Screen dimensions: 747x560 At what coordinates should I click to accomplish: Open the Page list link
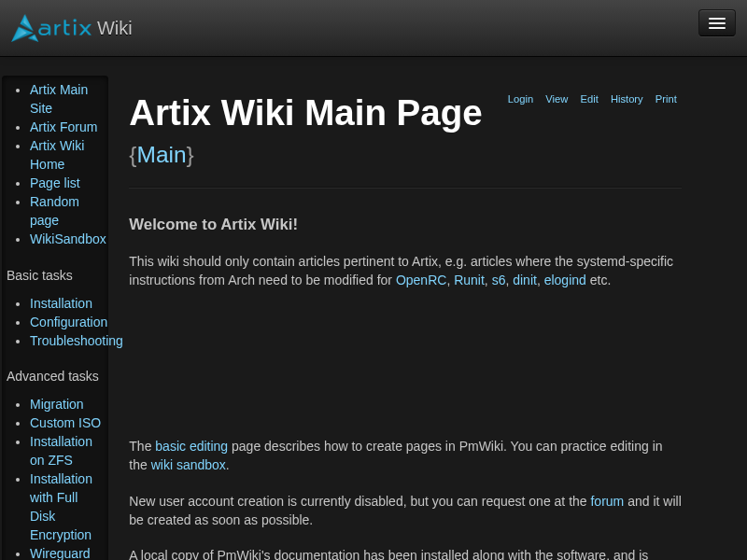[55, 183]
